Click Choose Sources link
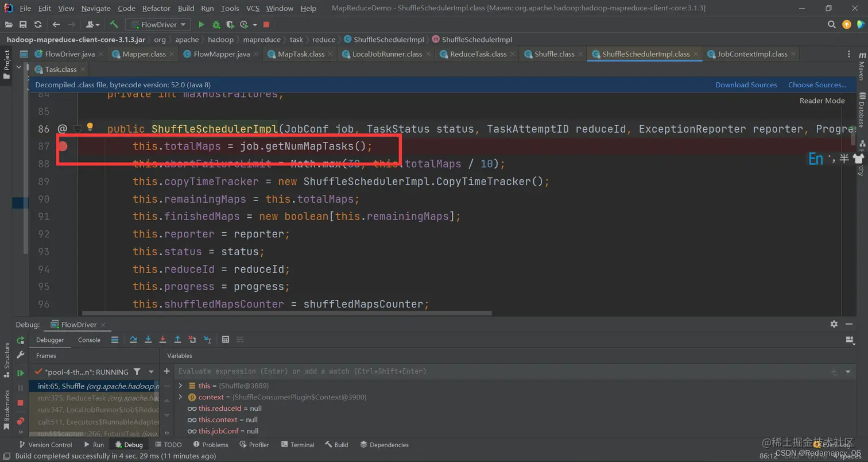Screen dimensions: 868x462 [817, 84]
